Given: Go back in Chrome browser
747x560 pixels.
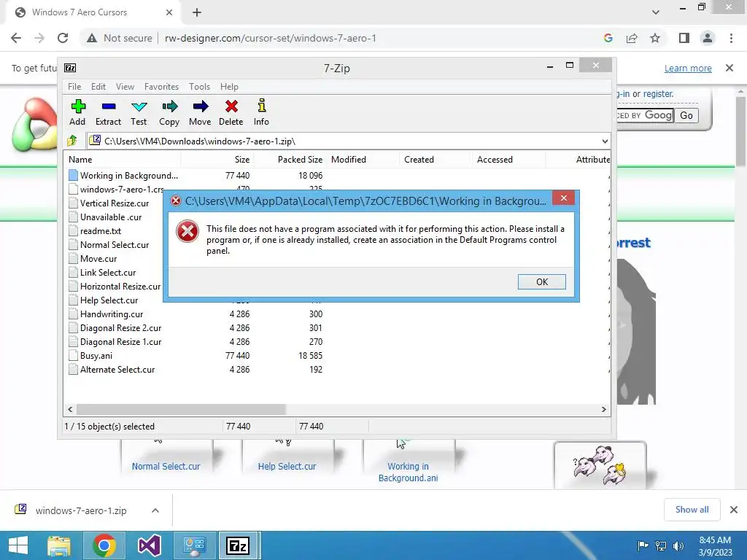Looking at the screenshot, I should tap(16, 38).
